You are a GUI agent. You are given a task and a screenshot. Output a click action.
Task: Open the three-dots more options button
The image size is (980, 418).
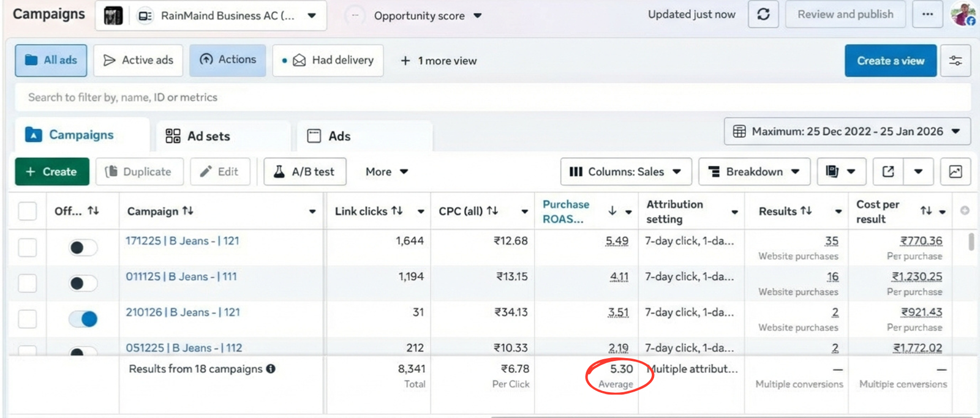pyautogui.click(x=927, y=14)
